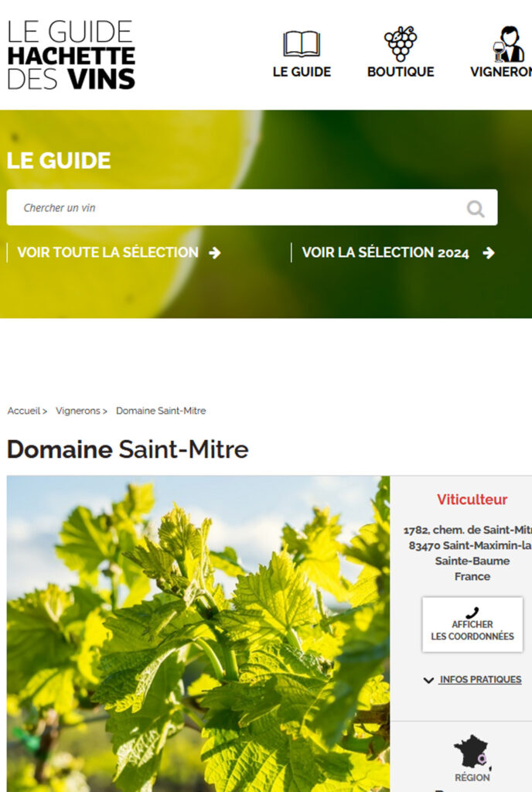This screenshot has width=532, height=792.
Task: Go to Vignerons menu label
Action: pos(501,72)
